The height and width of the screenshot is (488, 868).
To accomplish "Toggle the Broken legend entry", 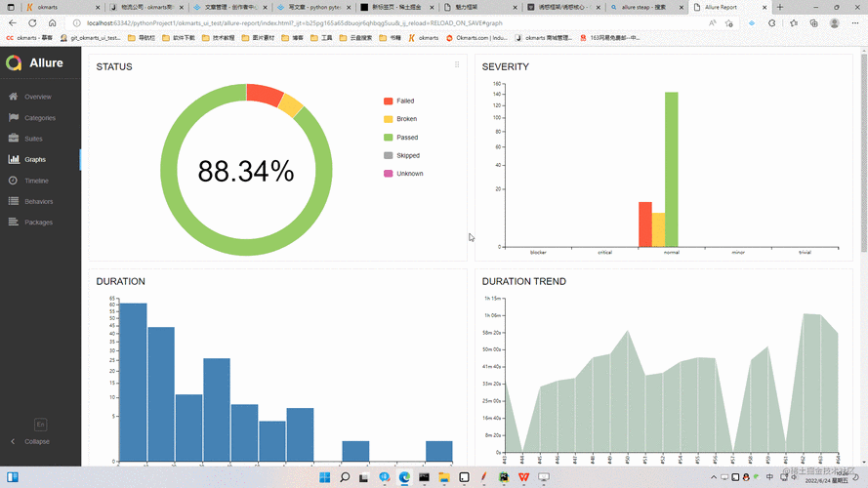I will 406,119.
